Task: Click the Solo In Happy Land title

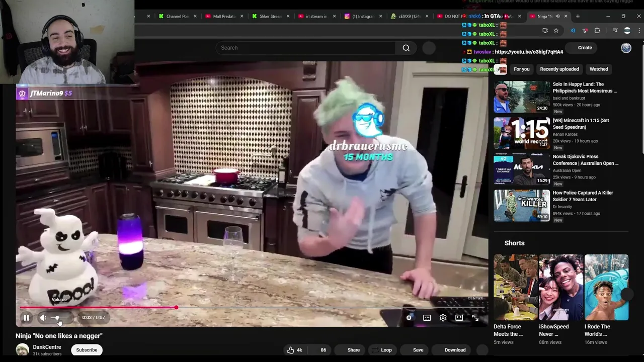Action: 585,87
